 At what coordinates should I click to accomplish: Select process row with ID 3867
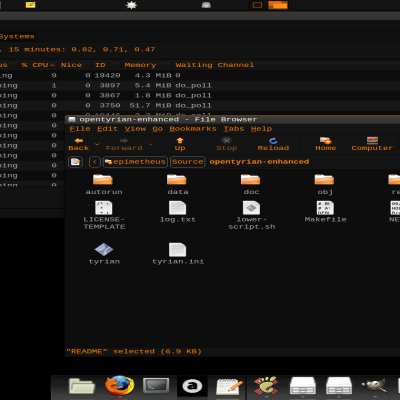coord(200,95)
